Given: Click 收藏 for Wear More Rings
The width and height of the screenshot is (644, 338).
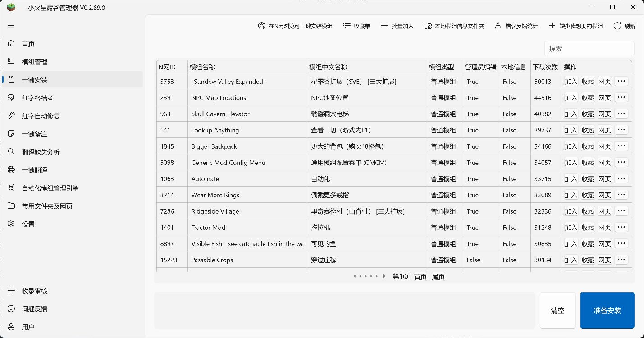Looking at the screenshot, I should [588, 195].
